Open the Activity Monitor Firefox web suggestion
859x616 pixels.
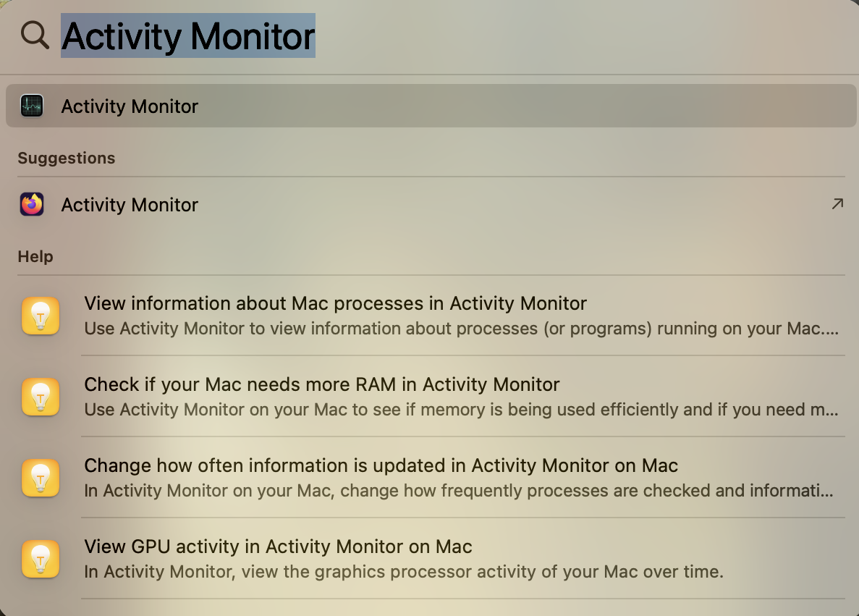click(129, 204)
